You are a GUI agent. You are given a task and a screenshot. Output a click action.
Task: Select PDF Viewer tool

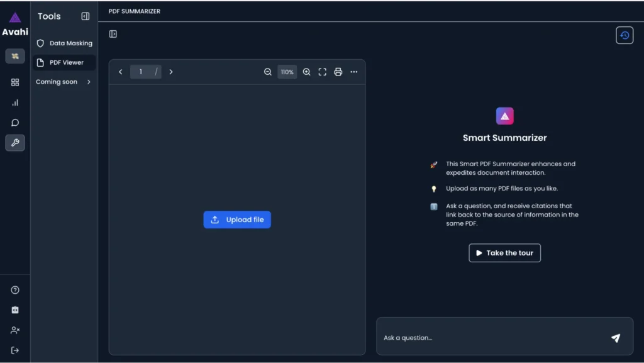pyautogui.click(x=65, y=62)
